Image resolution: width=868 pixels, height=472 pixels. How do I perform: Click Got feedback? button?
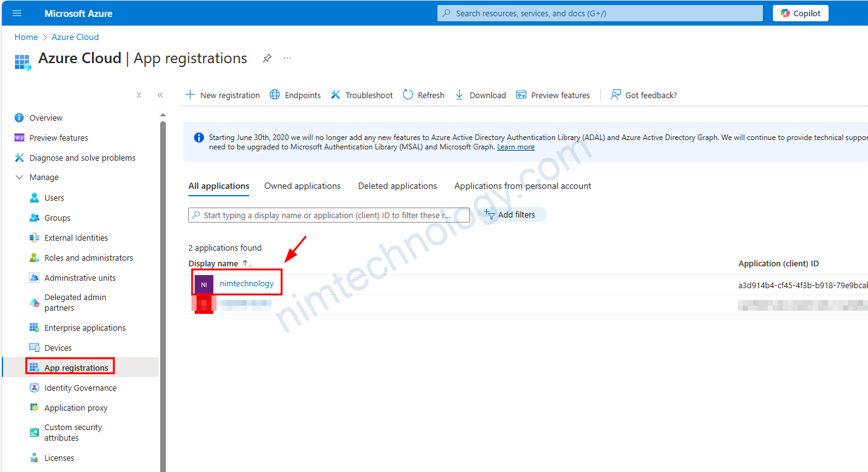pos(644,95)
